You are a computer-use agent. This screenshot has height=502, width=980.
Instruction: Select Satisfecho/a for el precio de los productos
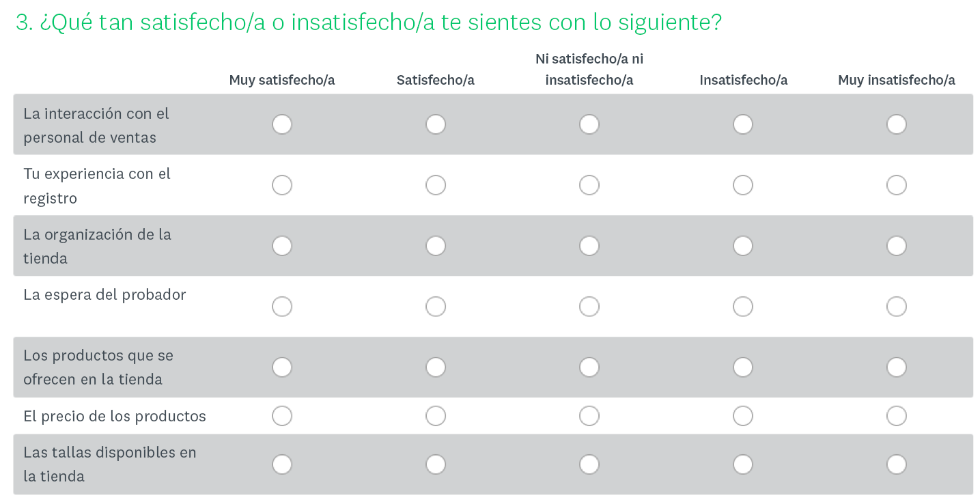pos(436,415)
